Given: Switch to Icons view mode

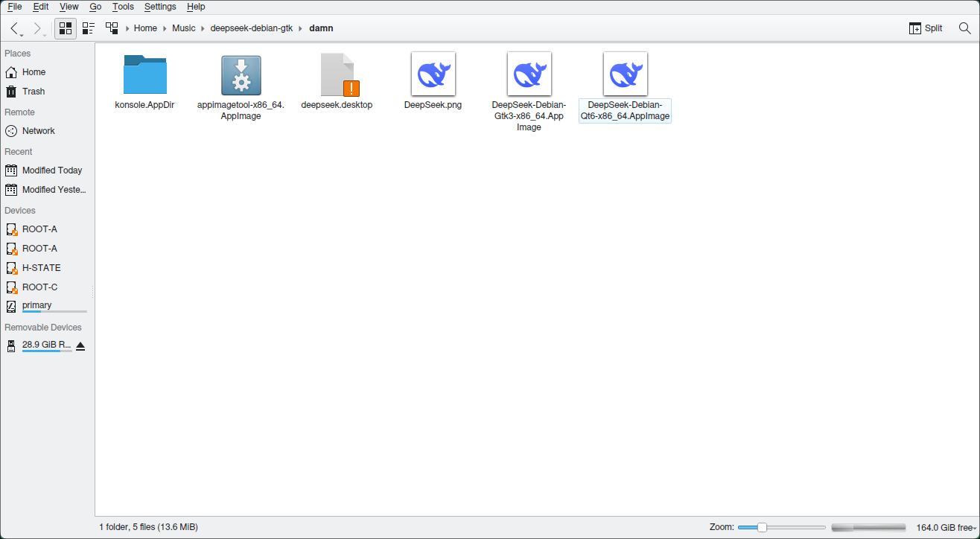Looking at the screenshot, I should coord(66,28).
